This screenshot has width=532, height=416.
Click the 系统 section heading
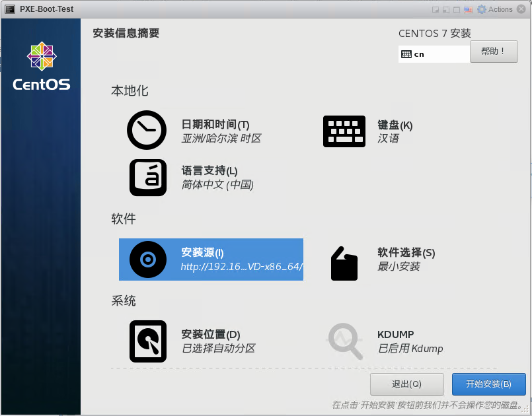coord(124,300)
